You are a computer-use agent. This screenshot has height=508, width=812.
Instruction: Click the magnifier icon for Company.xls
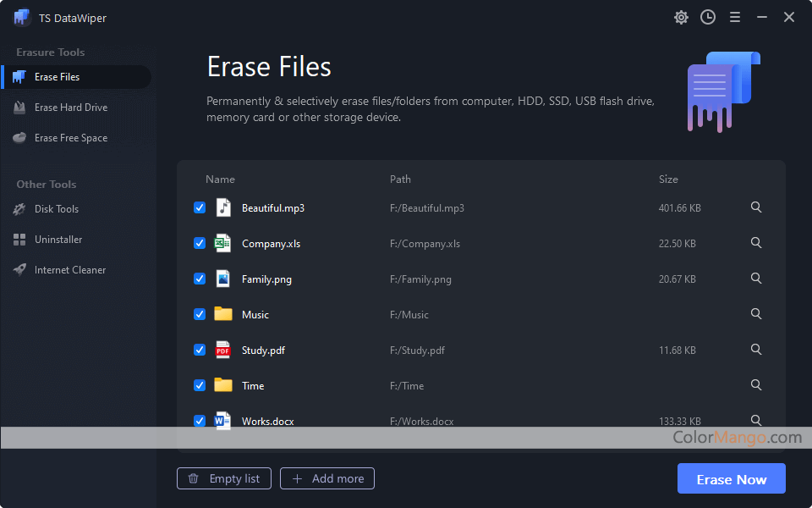[756, 243]
